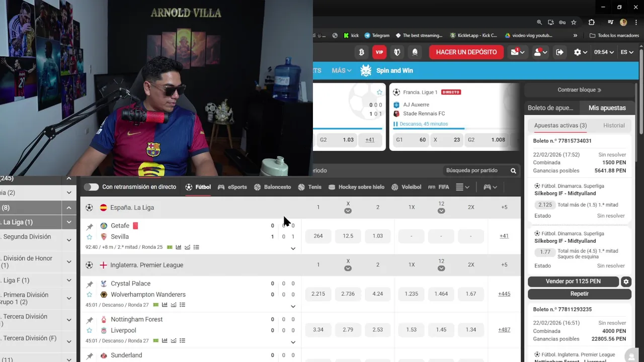Open the messages envelope icon
This screenshot has height=362, width=644.
tap(518, 52)
